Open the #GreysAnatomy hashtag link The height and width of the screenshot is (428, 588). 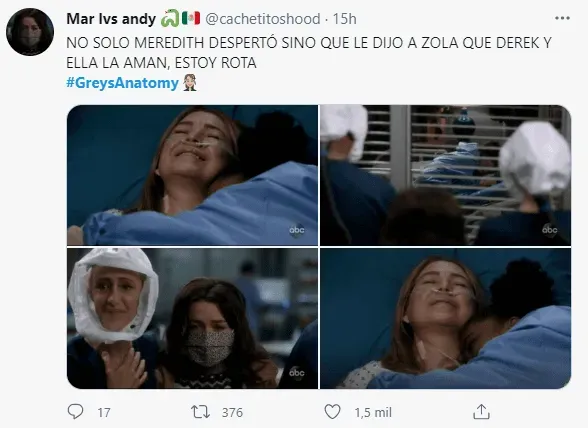[x=122, y=83]
